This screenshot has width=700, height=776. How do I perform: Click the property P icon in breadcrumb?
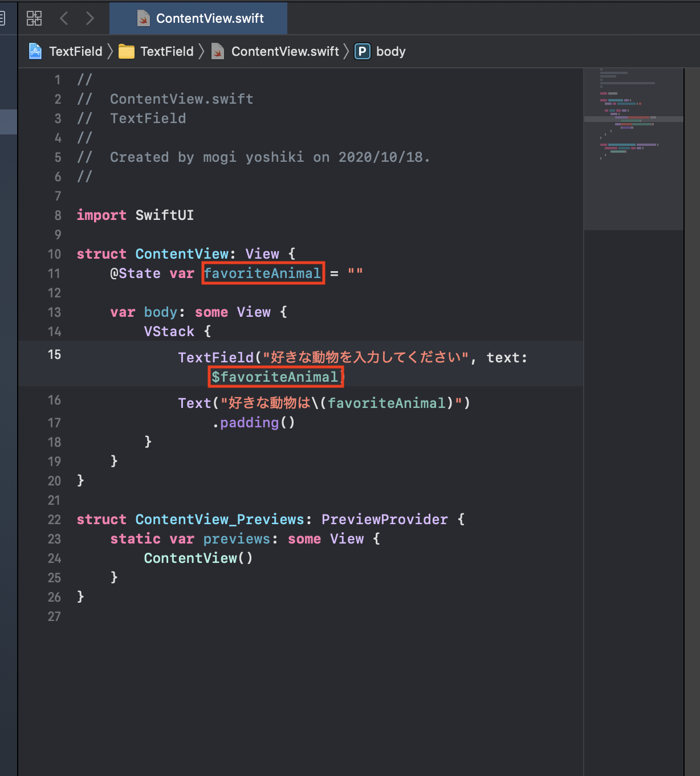point(363,51)
